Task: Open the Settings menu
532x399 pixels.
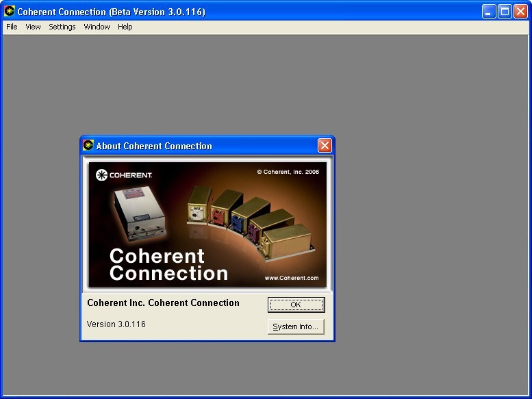Action: click(62, 27)
